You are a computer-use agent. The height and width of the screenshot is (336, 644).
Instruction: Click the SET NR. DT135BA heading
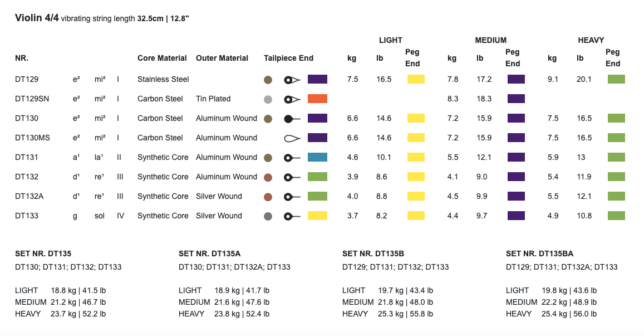[x=540, y=254]
